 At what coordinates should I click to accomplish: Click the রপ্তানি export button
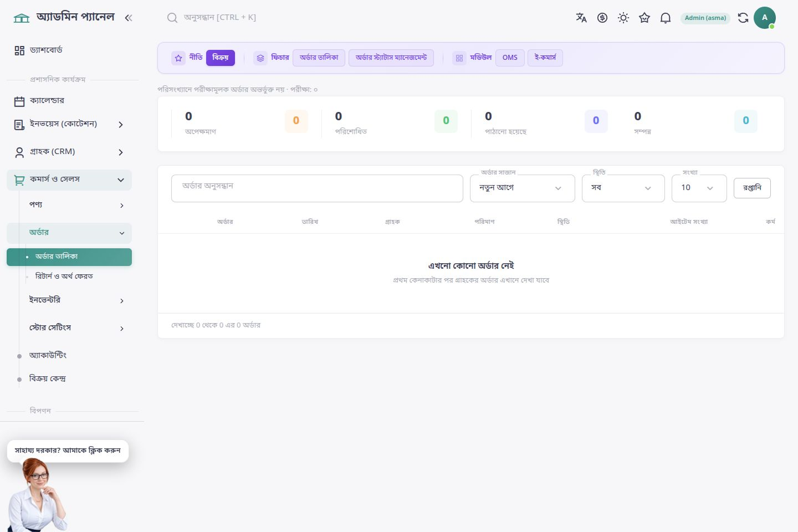752,188
